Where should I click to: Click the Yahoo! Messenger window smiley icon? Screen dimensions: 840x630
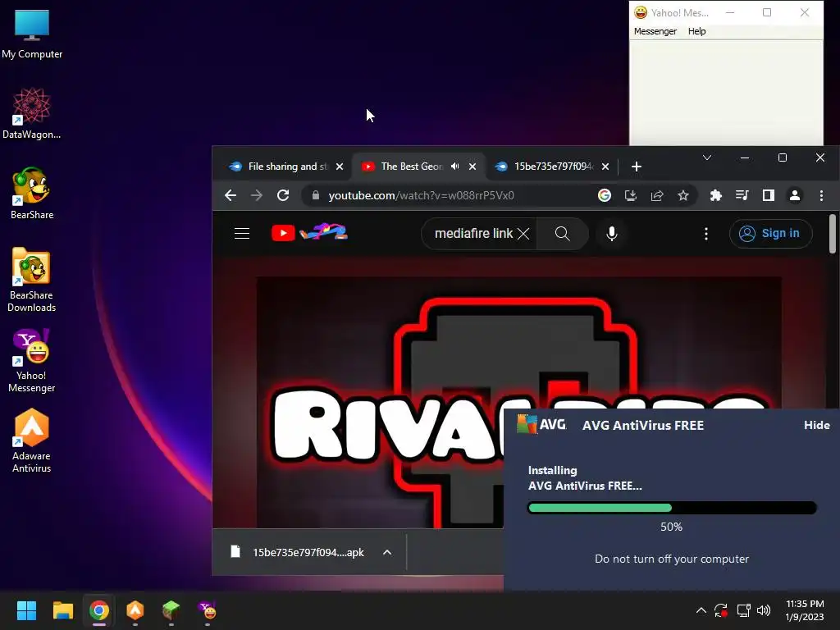coord(640,12)
